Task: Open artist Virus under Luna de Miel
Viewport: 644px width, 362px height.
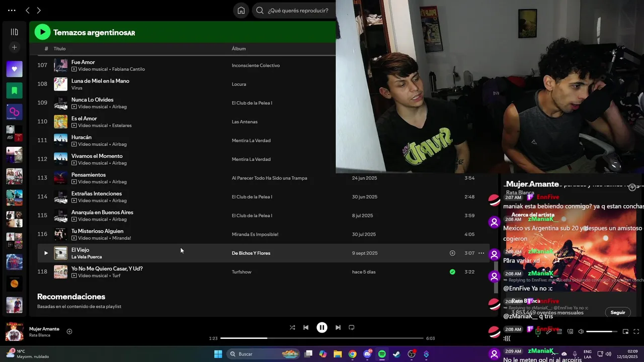Action: 76,88
